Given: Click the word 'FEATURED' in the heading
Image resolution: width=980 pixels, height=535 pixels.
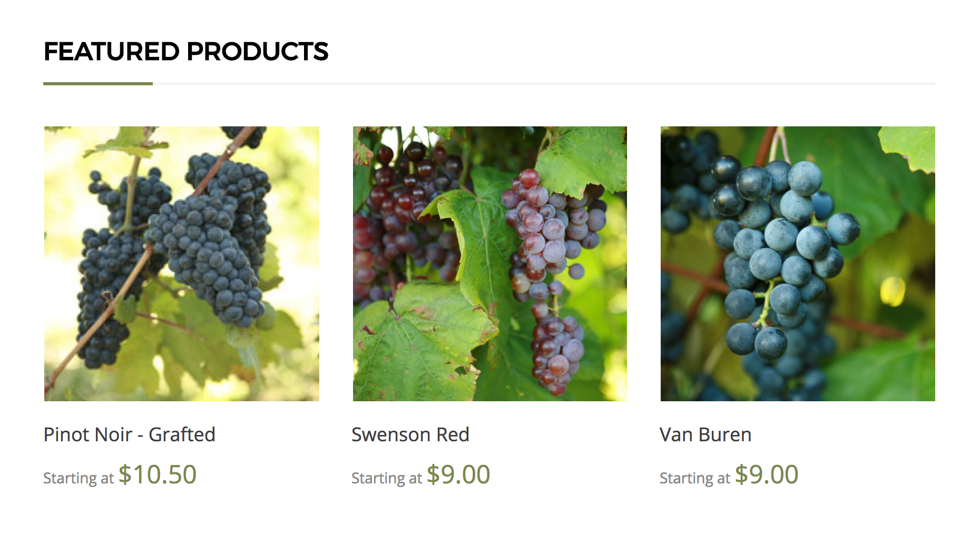Looking at the screenshot, I should [112, 52].
